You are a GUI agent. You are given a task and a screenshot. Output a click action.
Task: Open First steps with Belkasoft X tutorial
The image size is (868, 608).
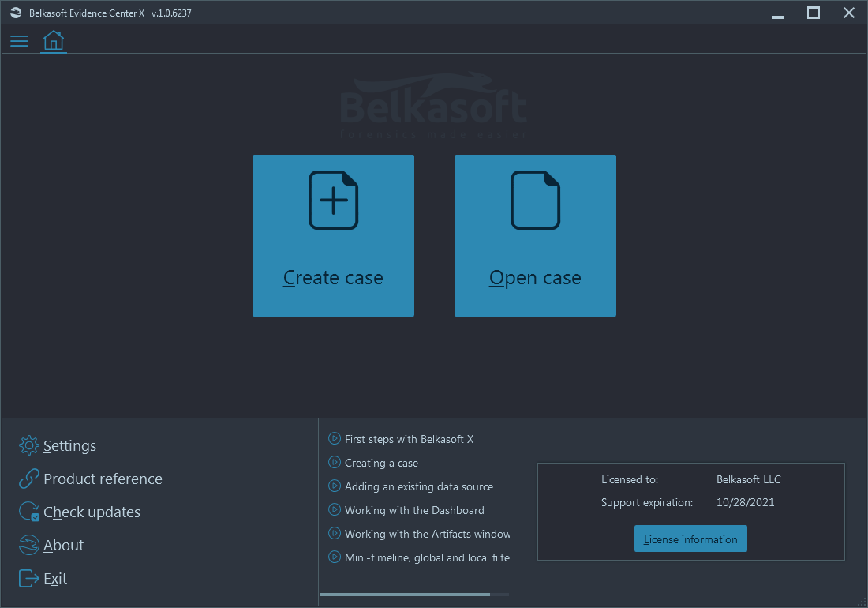(409, 439)
